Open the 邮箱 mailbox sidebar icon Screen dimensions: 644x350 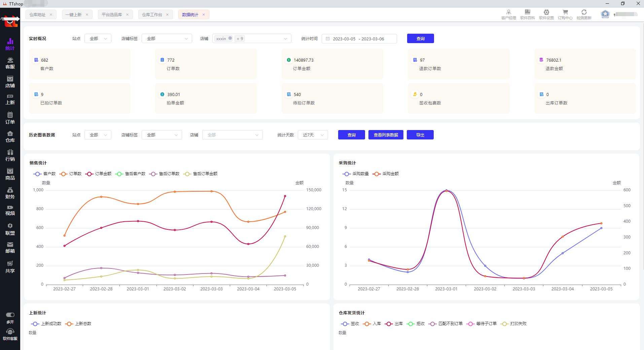click(x=10, y=247)
